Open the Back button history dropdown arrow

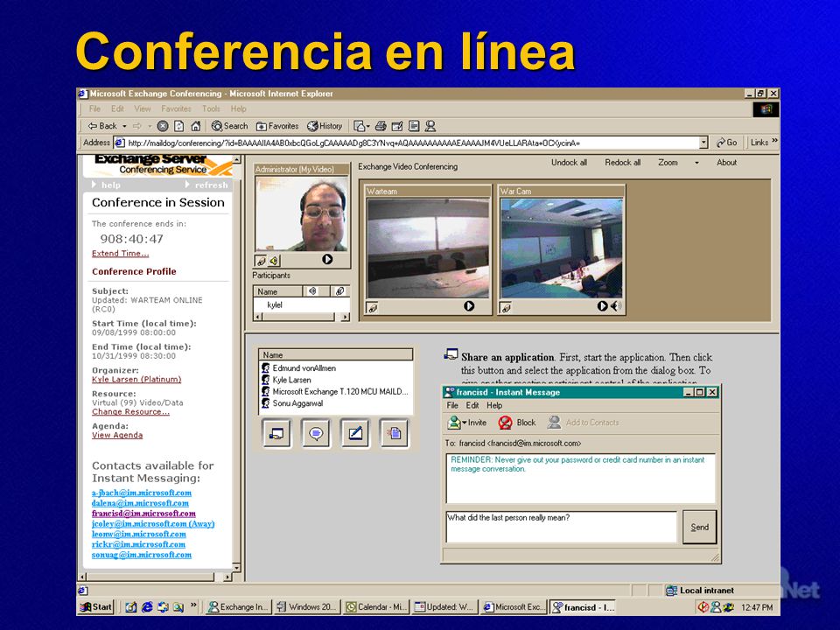point(124,126)
